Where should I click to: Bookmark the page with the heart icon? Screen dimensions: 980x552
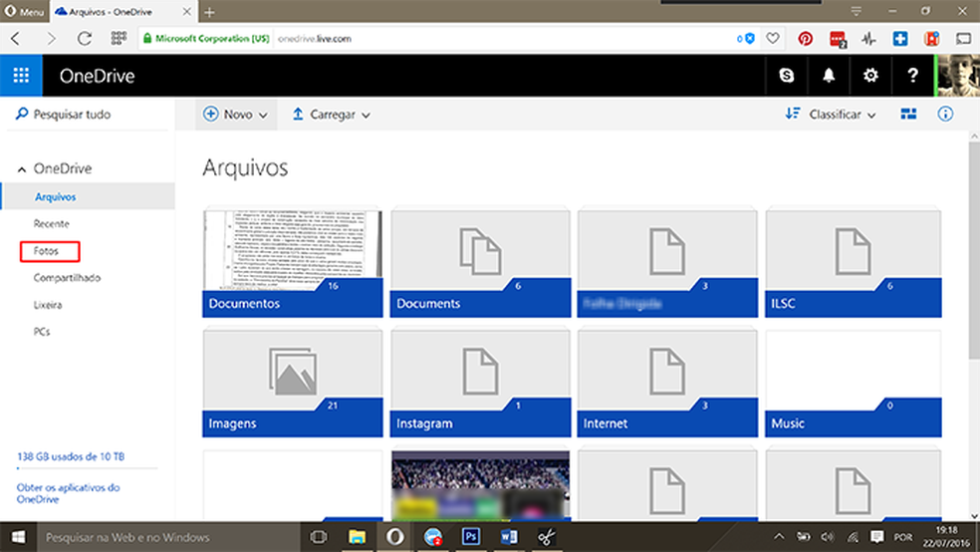(x=773, y=38)
